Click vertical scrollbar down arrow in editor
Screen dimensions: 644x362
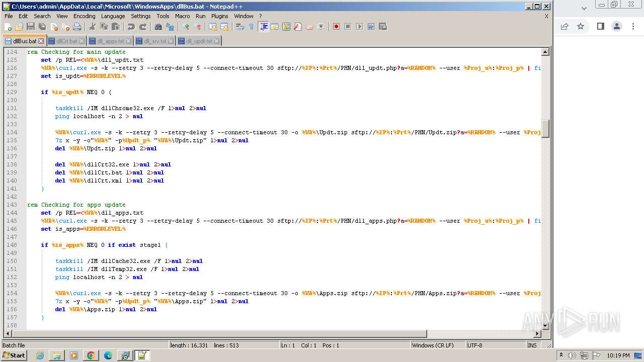click(545, 326)
